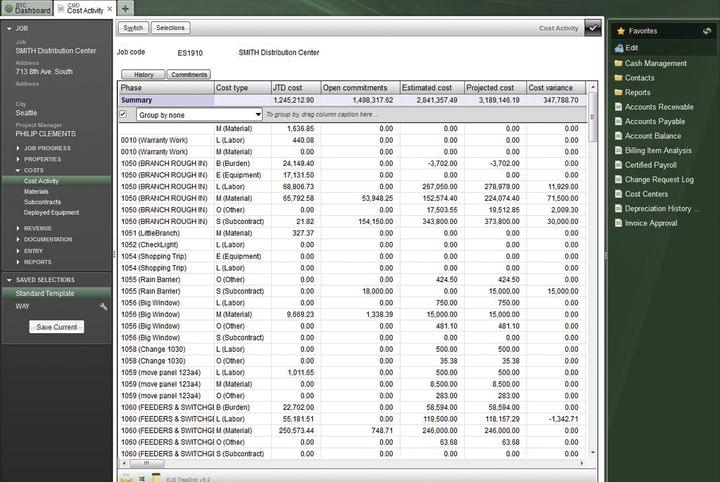This screenshot has height=482, width=720.
Task: Open the Contacts folder icon
Action: [x=619, y=78]
